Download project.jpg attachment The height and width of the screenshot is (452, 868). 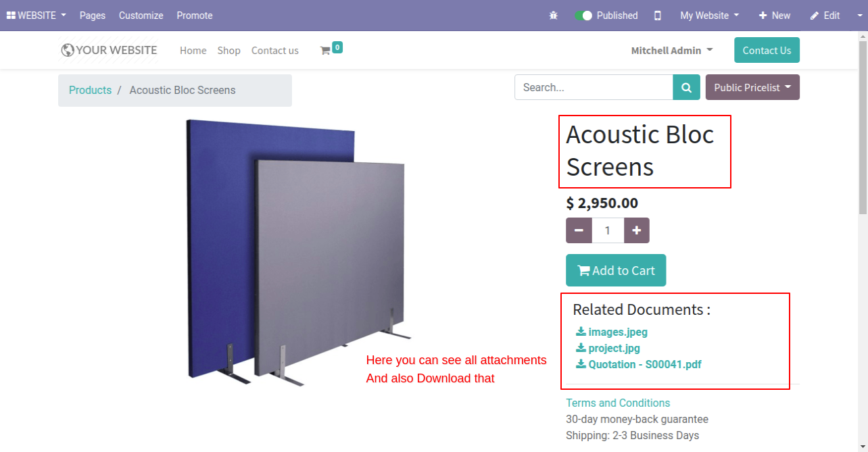coord(608,348)
